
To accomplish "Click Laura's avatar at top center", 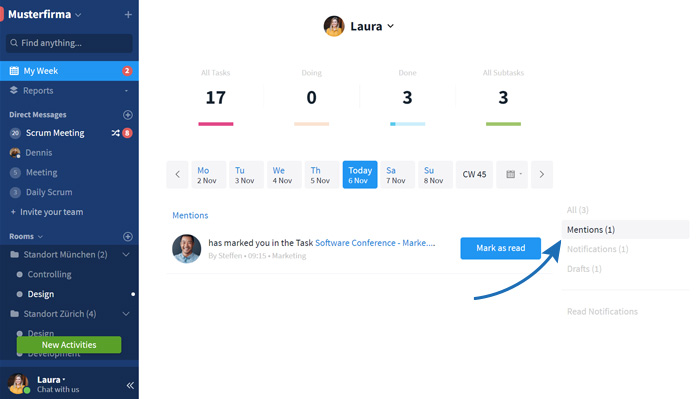I will pos(334,26).
